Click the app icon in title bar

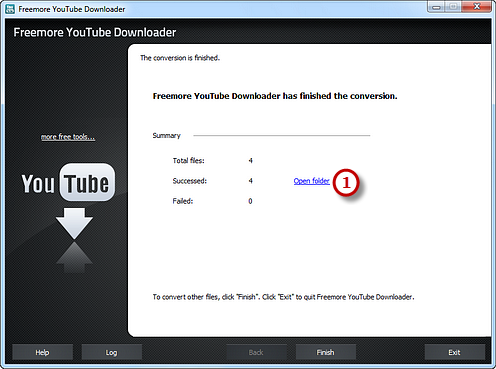10,9
